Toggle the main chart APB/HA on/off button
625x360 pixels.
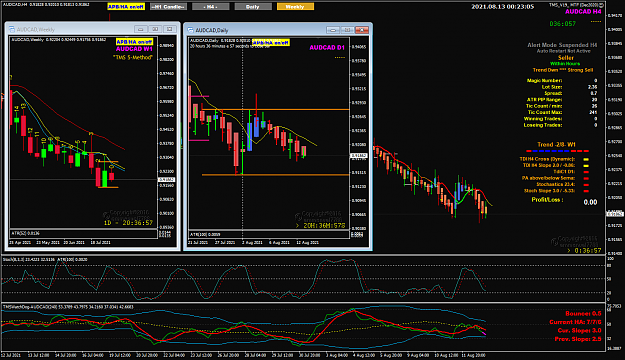coord(126,7)
